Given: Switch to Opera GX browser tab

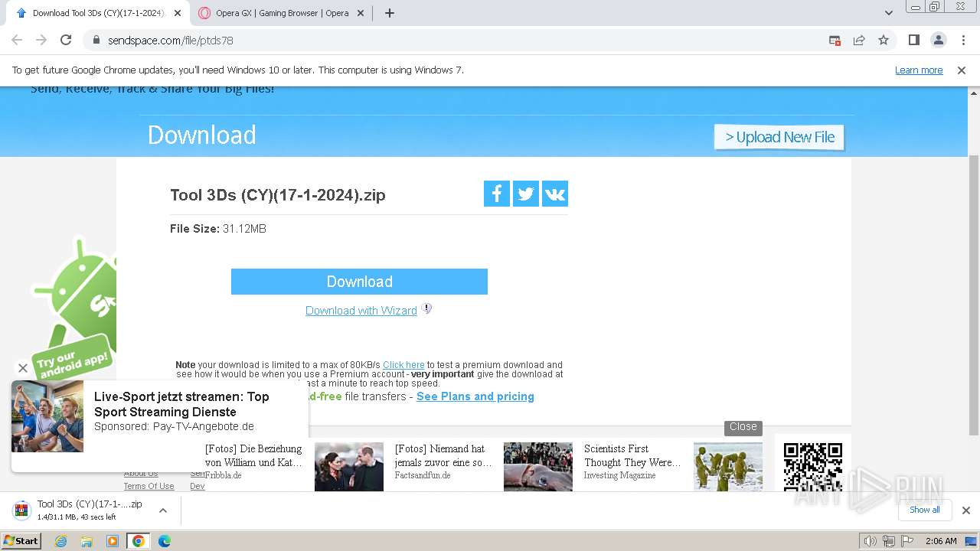Looking at the screenshot, I should point(282,13).
